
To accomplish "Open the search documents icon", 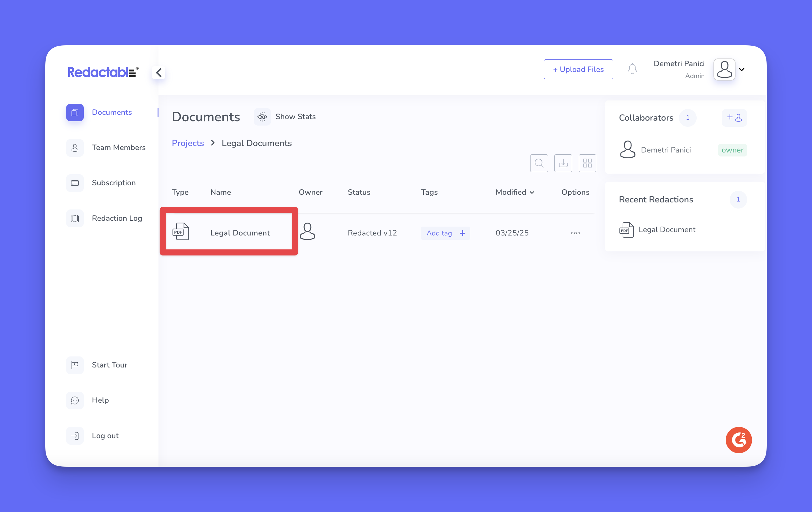I will click(539, 163).
